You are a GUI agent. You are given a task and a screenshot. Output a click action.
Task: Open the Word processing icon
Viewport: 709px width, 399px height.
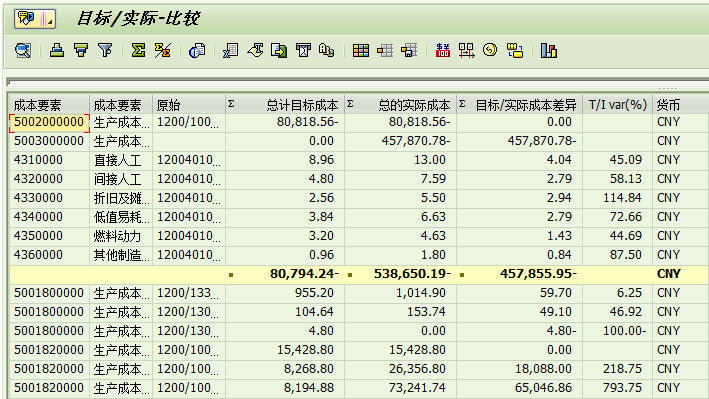[255, 50]
